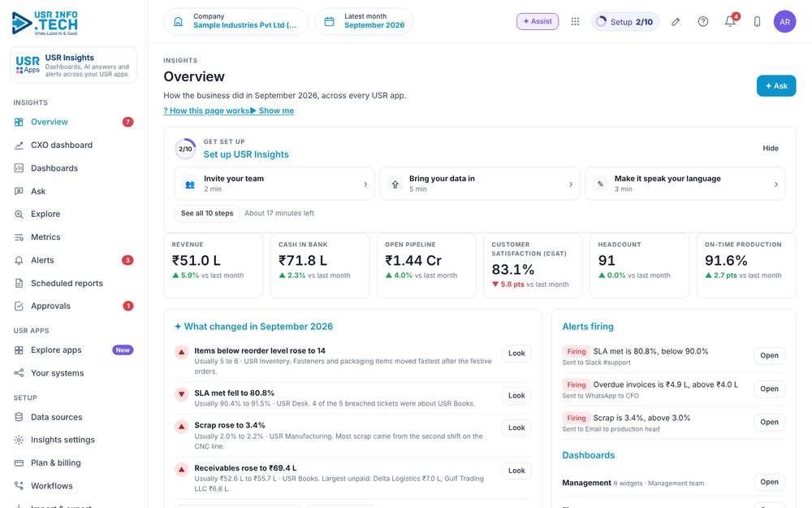This screenshot has width=812, height=508.
Task: Click the Bring your data in upload icon
Action: coord(395,184)
